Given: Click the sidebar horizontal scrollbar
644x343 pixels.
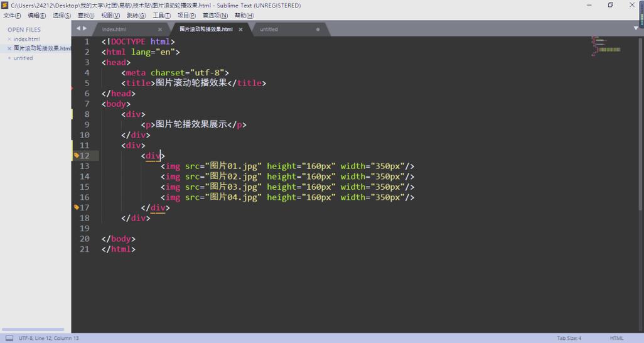Looking at the screenshot, I should pyautogui.click(x=33, y=329).
